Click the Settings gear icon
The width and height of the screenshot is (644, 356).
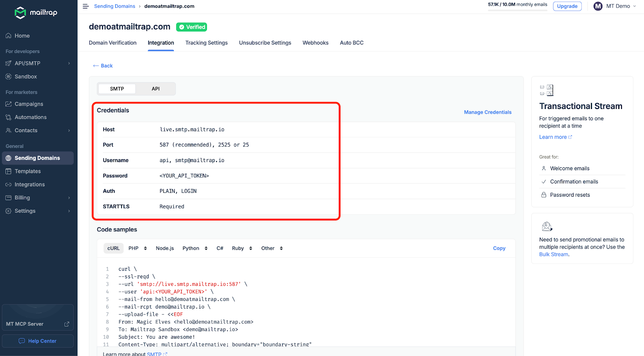8,211
